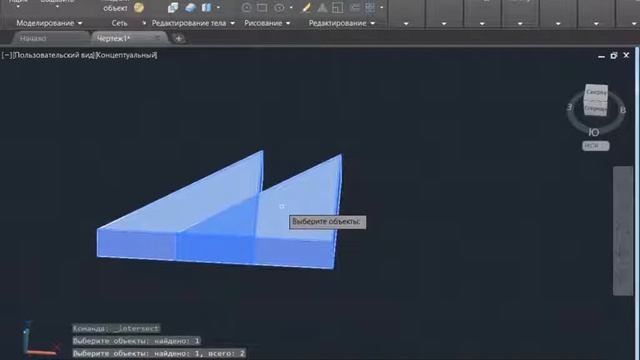Open the МСК coordinate system dropdown
Viewport: 640px width, 360px height.
596,146
